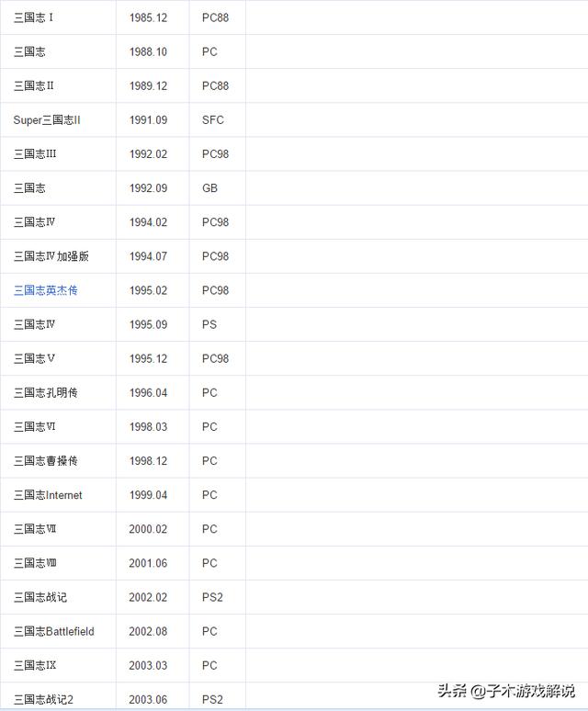Click PC platform in 1988.10 row

coord(209,51)
